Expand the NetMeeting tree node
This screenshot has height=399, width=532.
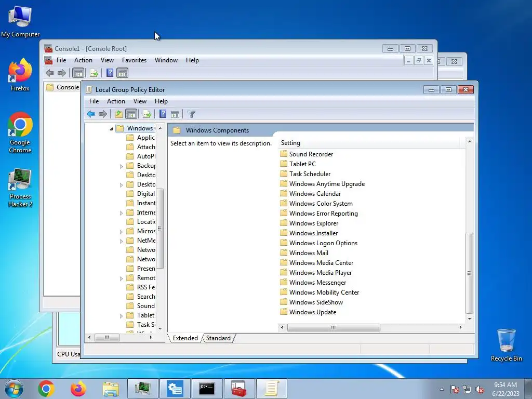tap(121, 241)
